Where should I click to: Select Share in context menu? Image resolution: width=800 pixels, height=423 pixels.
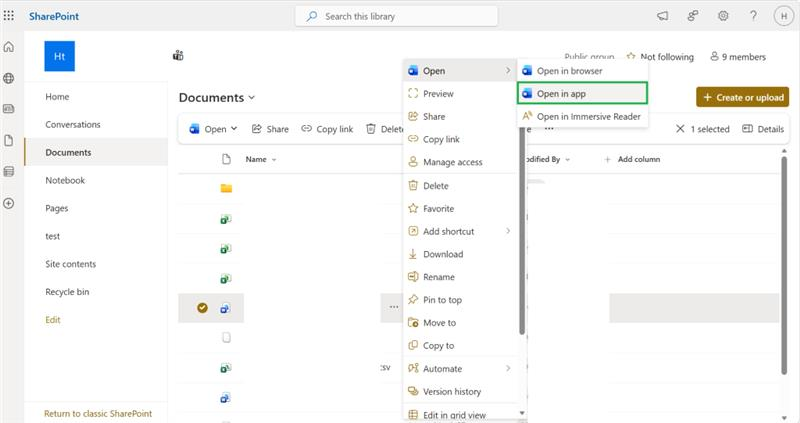(x=459, y=116)
